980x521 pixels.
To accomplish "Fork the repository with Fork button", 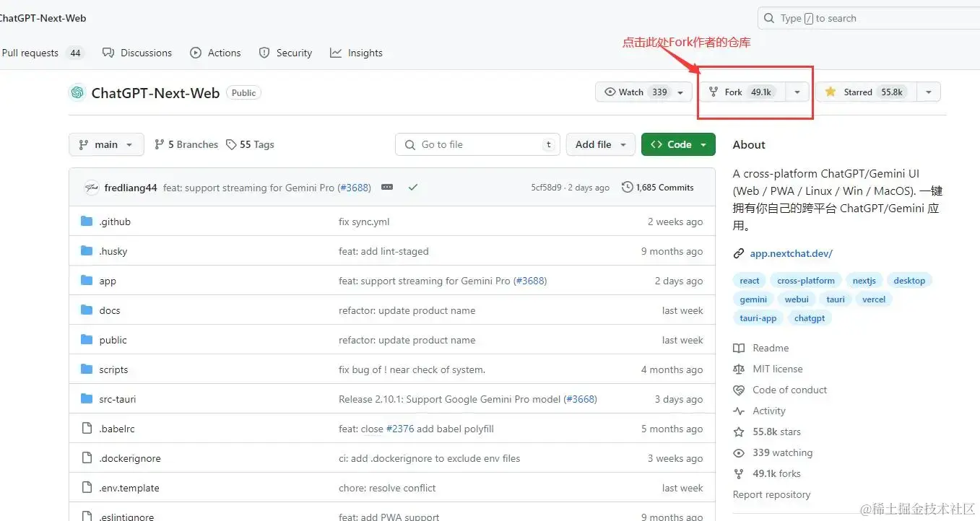I will (x=742, y=92).
